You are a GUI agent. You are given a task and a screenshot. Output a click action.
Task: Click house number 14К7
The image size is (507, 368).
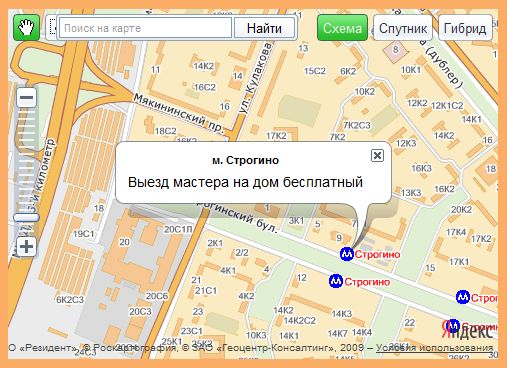click(x=338, y=333)
